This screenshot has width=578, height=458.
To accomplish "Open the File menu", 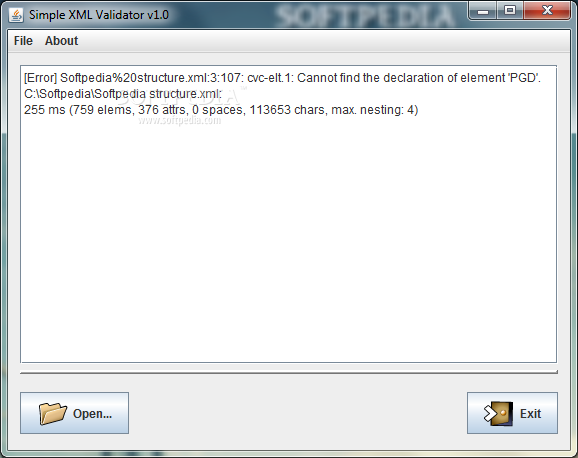I will [x=23, y=41].
